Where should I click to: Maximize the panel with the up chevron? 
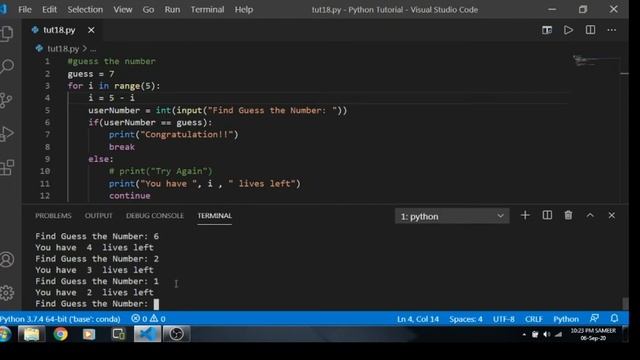click(590, 216)
